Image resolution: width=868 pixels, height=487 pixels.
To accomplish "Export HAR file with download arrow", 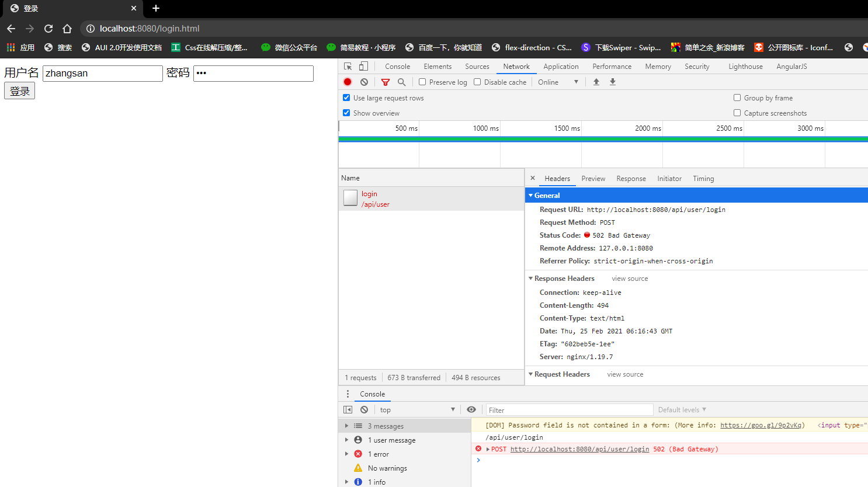I will [x=613, y=82].
